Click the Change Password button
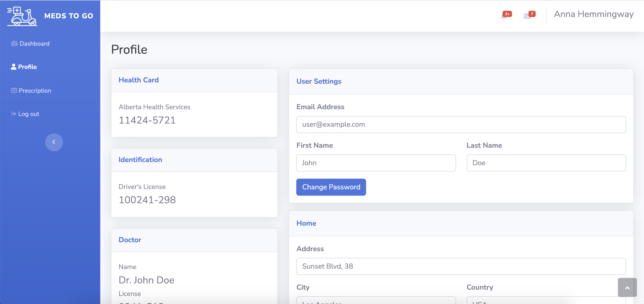This screenshot has height=304, width=644. (x=331, y=187)
